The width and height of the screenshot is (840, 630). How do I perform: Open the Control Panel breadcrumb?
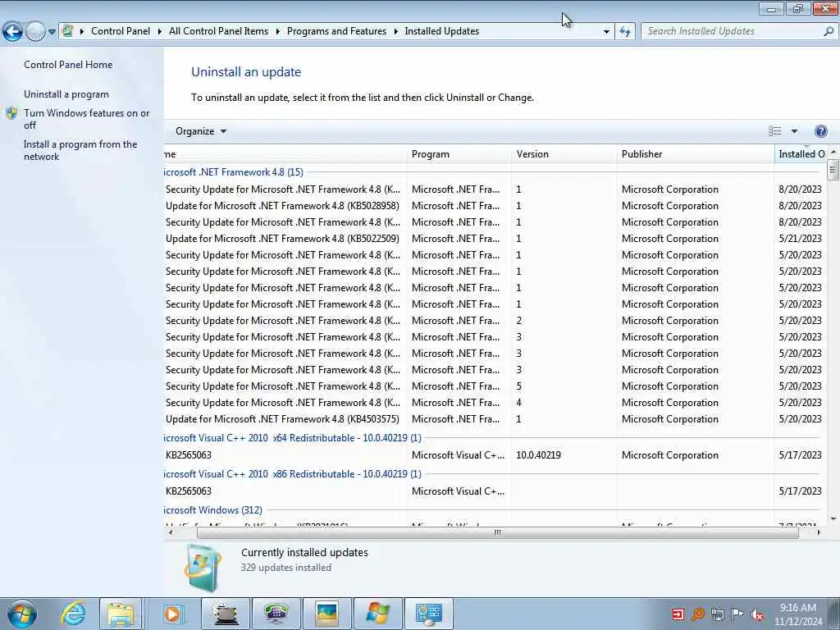[121, 31]
